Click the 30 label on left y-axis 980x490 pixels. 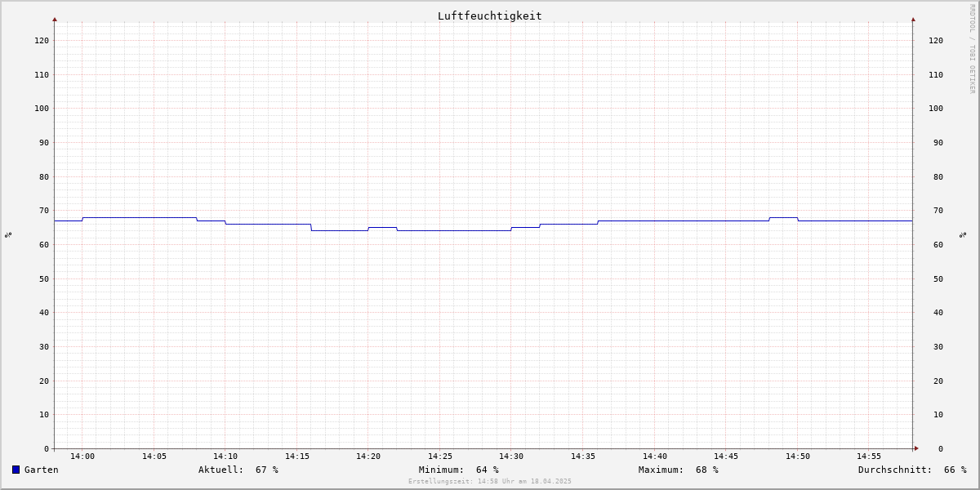coord(44,346)
